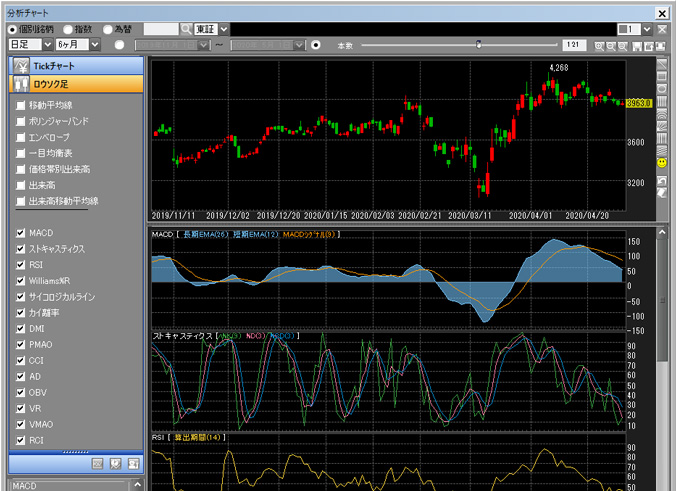Click the first small icon below the indicator list
The width and height of the screenshot is (676, 491).
(98, 464)
